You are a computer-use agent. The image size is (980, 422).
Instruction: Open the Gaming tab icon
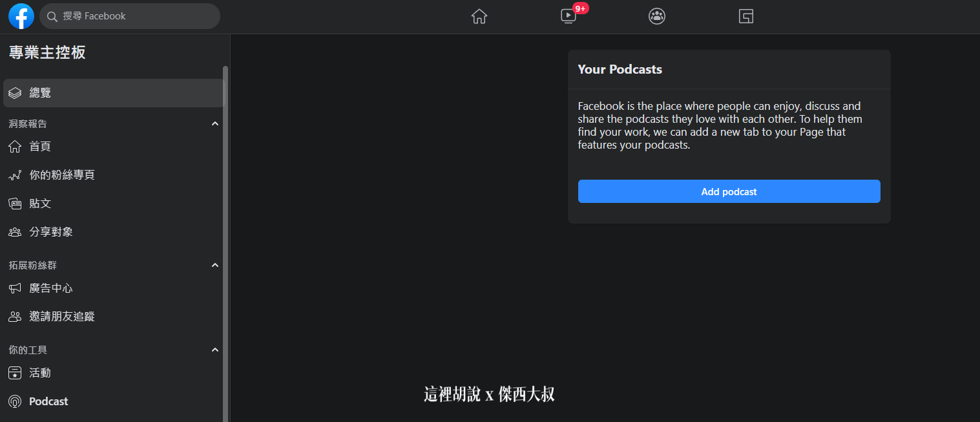[746, 16]
